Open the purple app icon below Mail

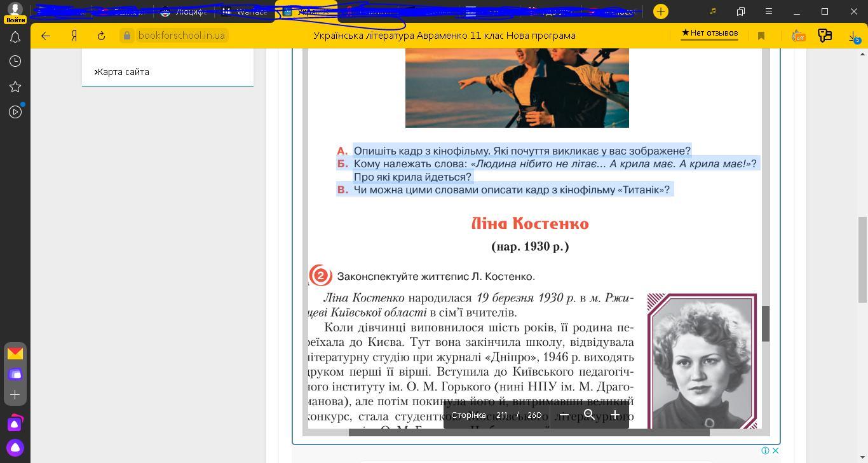pyautogui.click(x=15, y=374)
